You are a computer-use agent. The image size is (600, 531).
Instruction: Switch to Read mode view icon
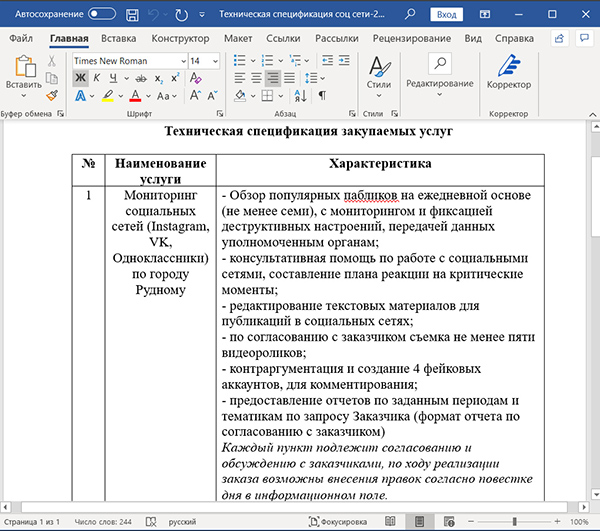coord(390,521)
